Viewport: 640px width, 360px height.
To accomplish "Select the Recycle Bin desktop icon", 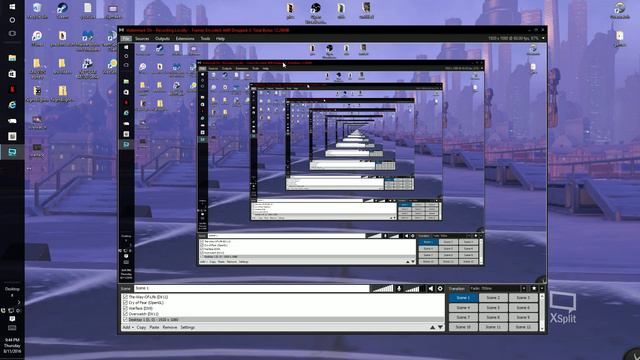I will pos(37,11).
